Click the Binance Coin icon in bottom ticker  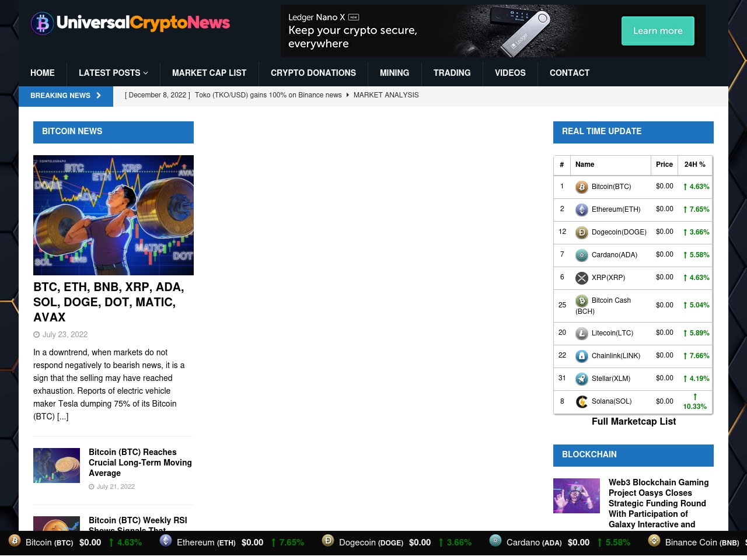654,541
